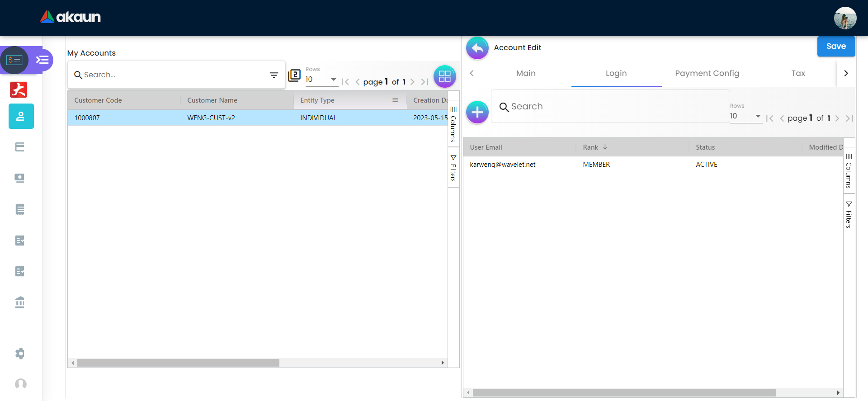Open the settings gear in sidebar
Viewport: 868px width, 401px height.
tap(20, 353)
